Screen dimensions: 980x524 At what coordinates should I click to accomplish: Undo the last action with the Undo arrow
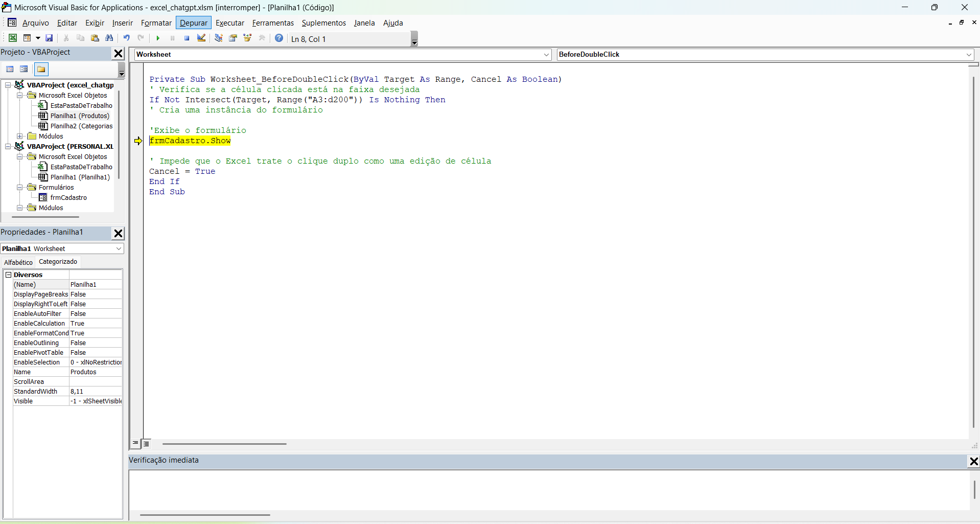click(126, 38)
